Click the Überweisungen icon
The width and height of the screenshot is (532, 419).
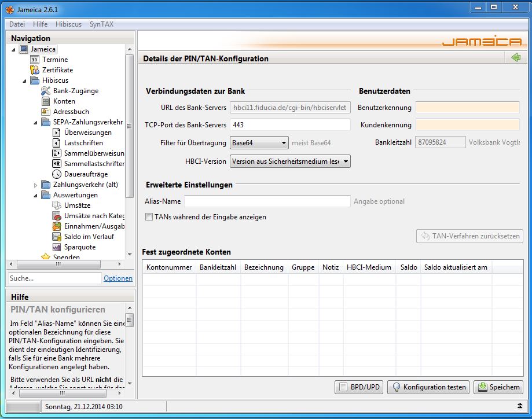coord(57,133)
